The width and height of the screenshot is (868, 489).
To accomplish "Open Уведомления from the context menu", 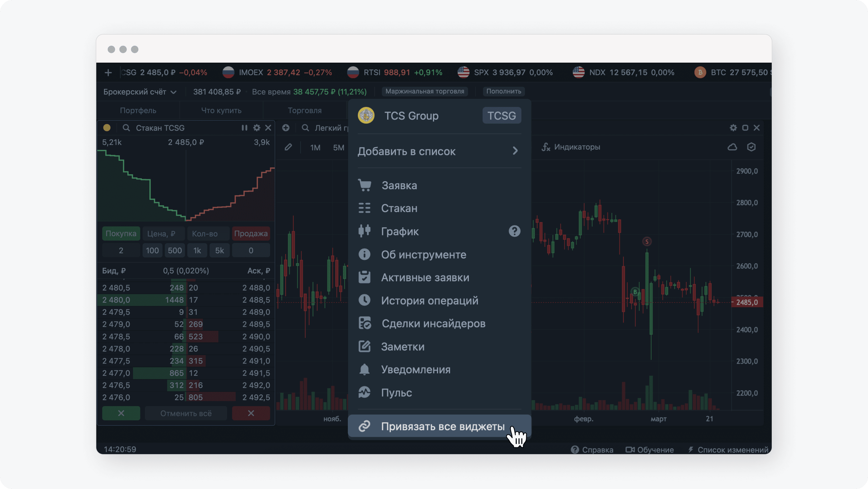I will pyautogui.click(x=439, y=369).
